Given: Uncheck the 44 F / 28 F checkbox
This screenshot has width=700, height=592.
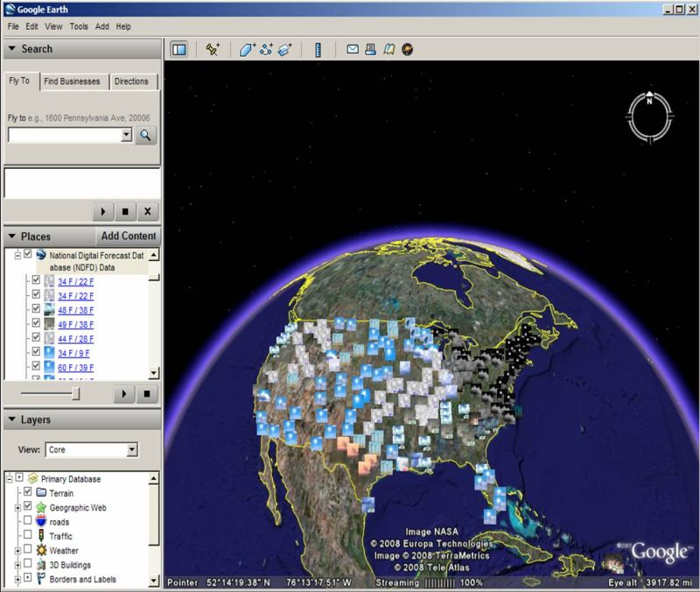Looking at the screenshot, I should [x=36, y=337].
